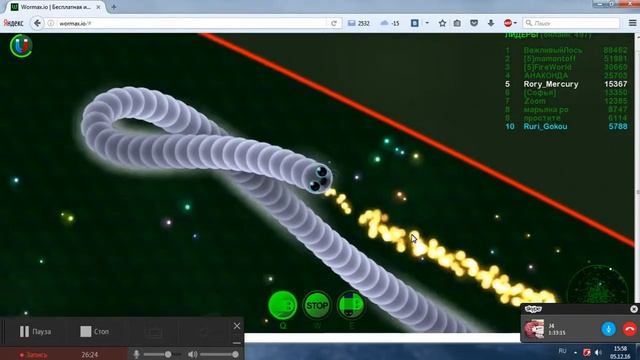Bookmark this page with the star icon

442,23
